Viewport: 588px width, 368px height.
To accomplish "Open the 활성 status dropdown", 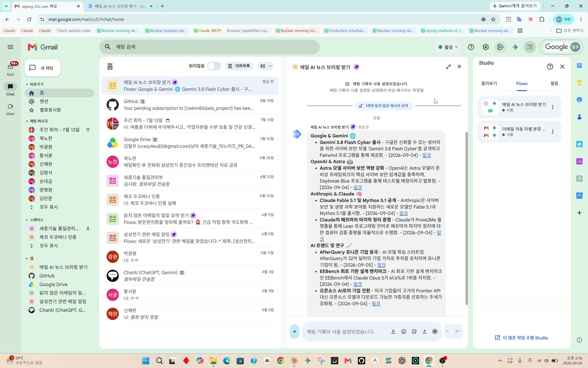I will point(448,47).
